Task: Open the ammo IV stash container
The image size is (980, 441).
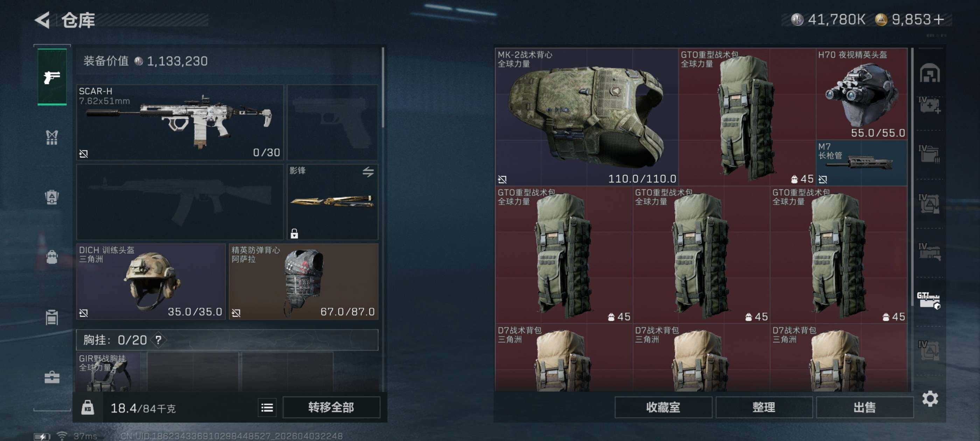Action: pos(929,154)
